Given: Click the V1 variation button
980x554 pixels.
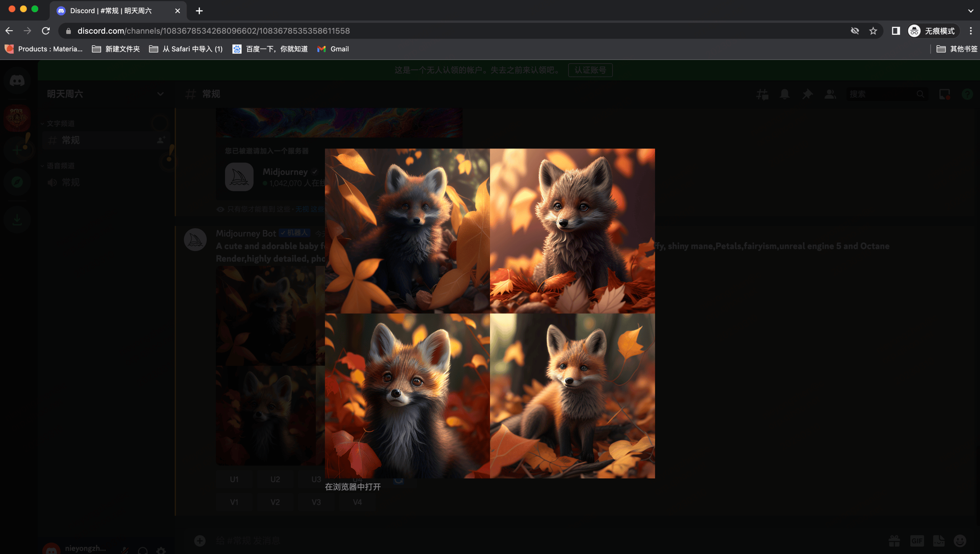Looking at the screenshot, I should [x=234, y=502].
